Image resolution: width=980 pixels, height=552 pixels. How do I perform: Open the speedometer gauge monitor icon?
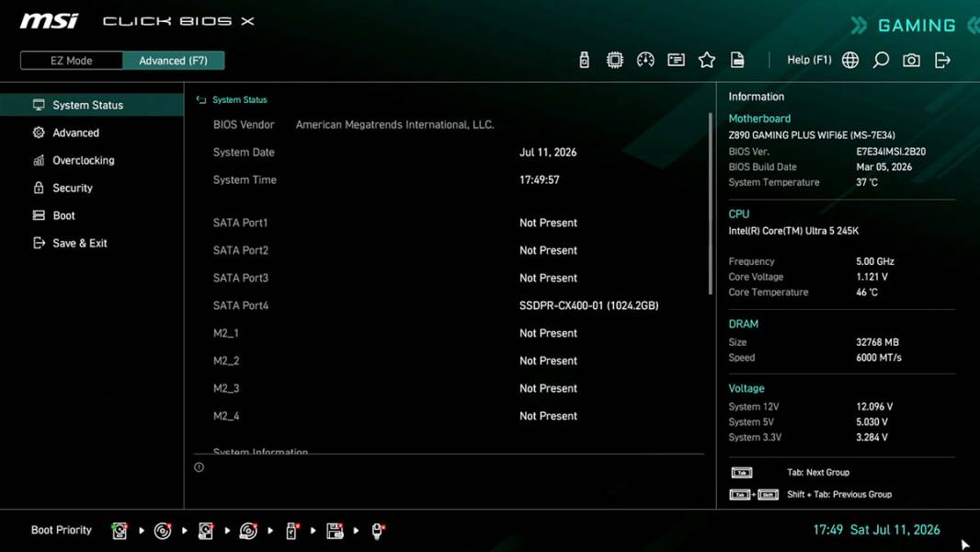(645, 60)
